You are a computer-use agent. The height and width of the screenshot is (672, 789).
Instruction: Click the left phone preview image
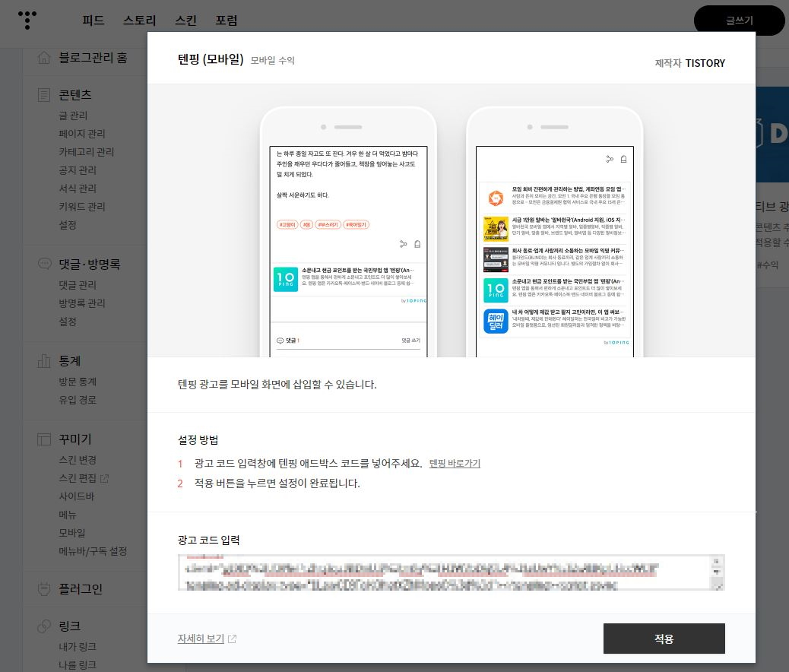tap(348, 232)
